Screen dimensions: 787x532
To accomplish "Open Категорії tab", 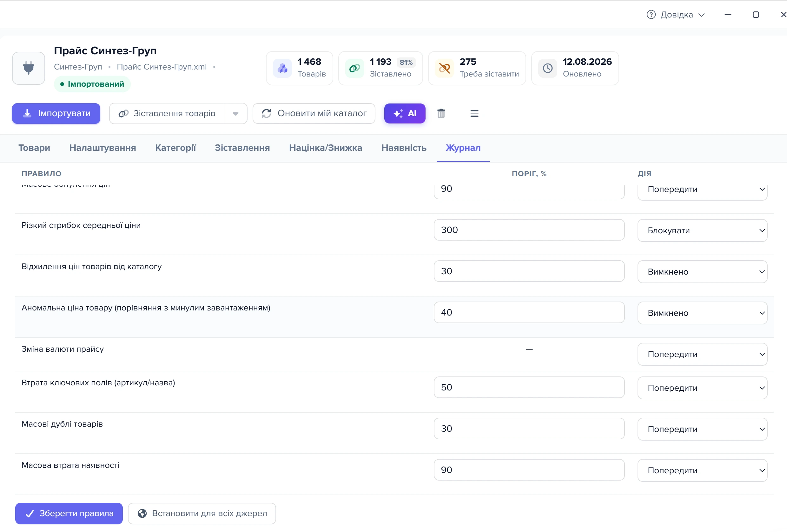I will (175, 148).
